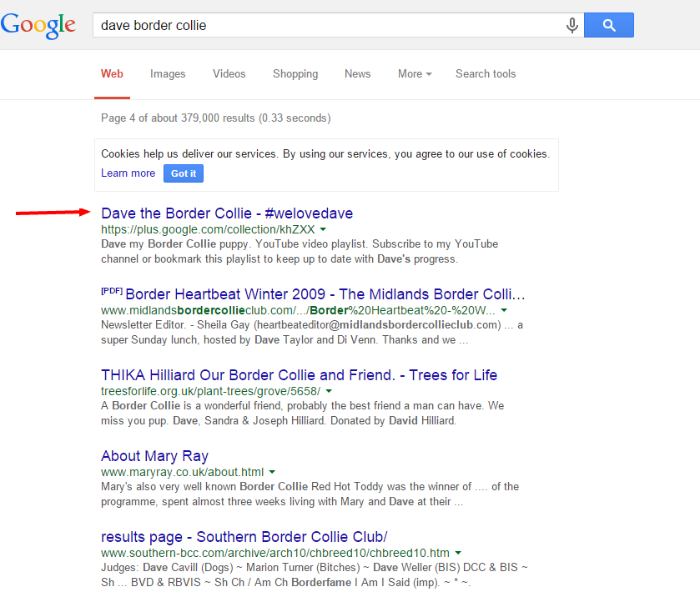Open the About Mary Ray result
This screenshot has width=700, height=602.
[x=154, y=455]
